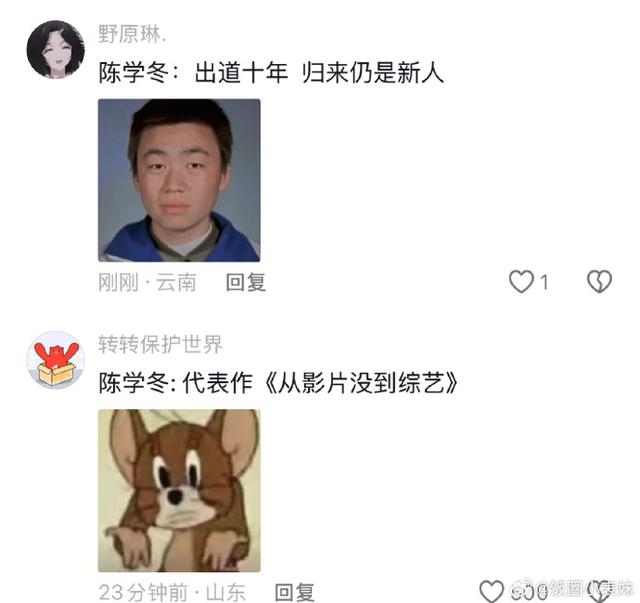The image size is (640, 603).
Task: Click the 刚刚 timestamp
Action: pos(118,283)
